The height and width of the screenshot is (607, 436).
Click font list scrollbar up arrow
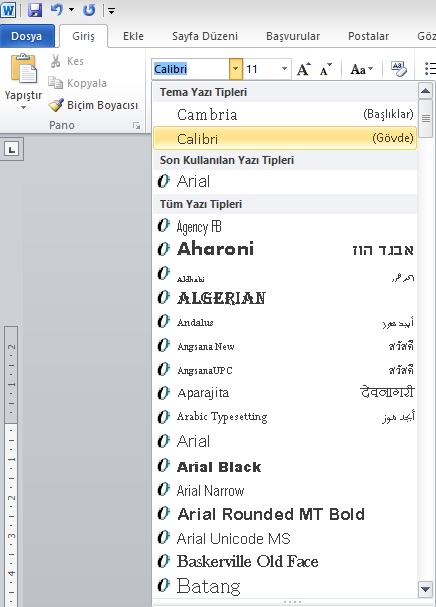coord(426,91)
